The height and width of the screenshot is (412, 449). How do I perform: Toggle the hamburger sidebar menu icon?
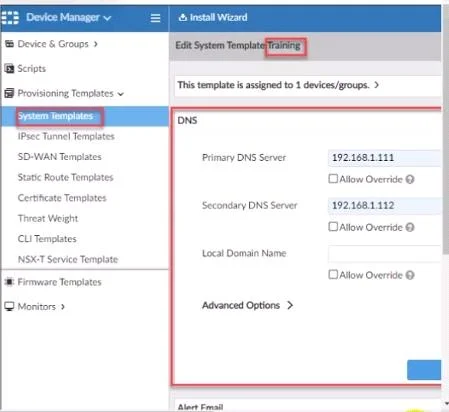(x=155, y=18)
